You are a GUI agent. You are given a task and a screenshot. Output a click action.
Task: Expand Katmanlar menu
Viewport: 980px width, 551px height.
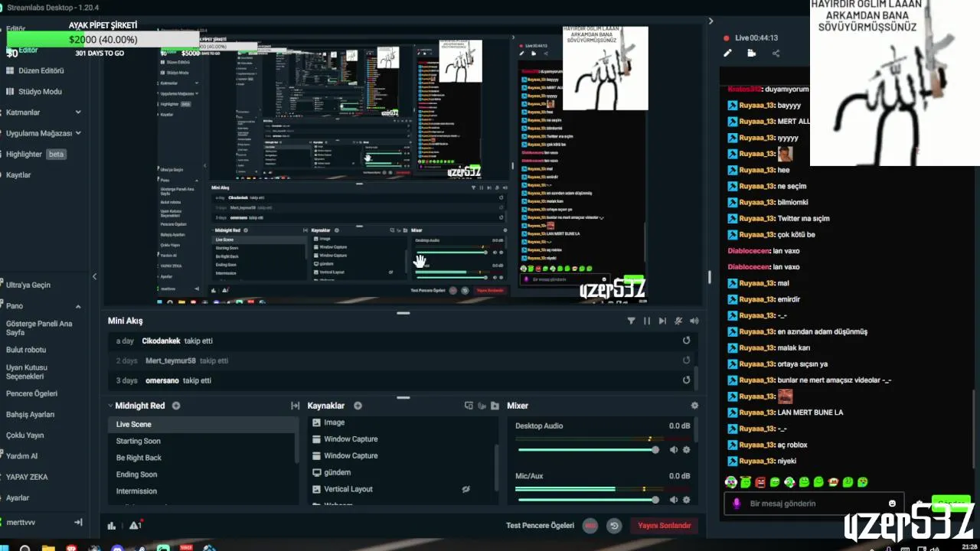(78, 112)
